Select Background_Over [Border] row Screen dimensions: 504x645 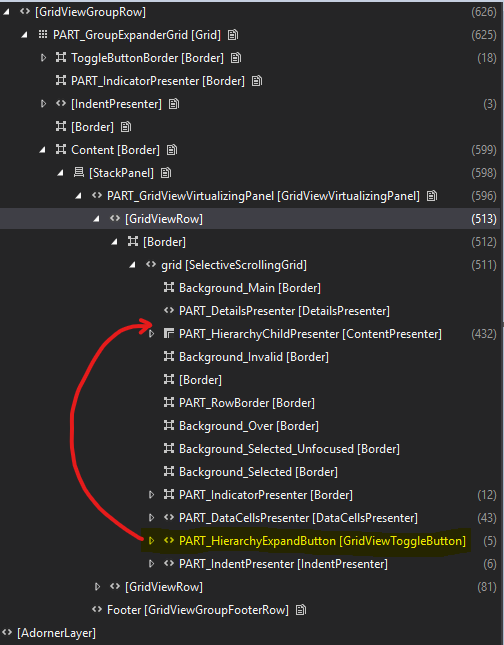click(250, 426)
